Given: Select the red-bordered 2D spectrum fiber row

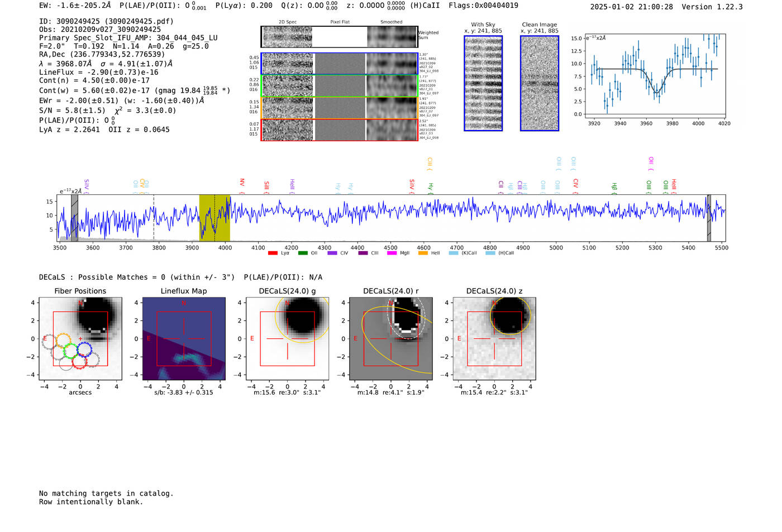Looking at the screenshot, I should point(339,130).
